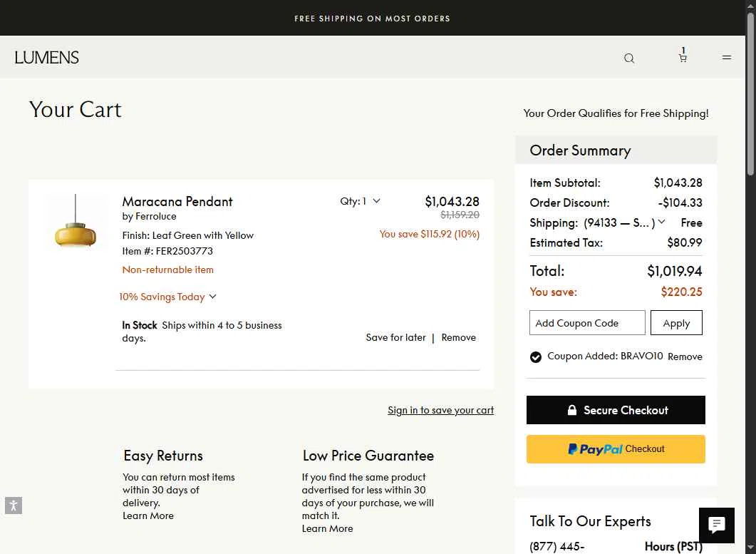Click Learn More under Easy Returns
This screenshot has width=756, height=554.
148,515
